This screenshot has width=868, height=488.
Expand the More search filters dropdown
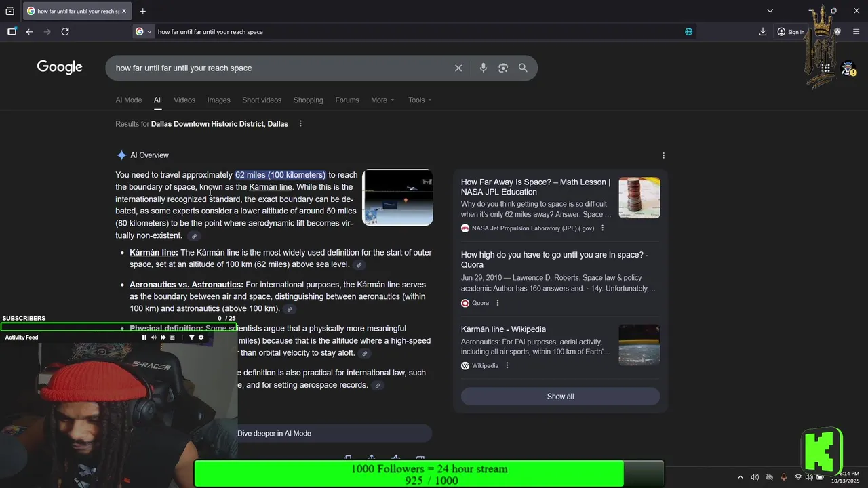(382, 100)
